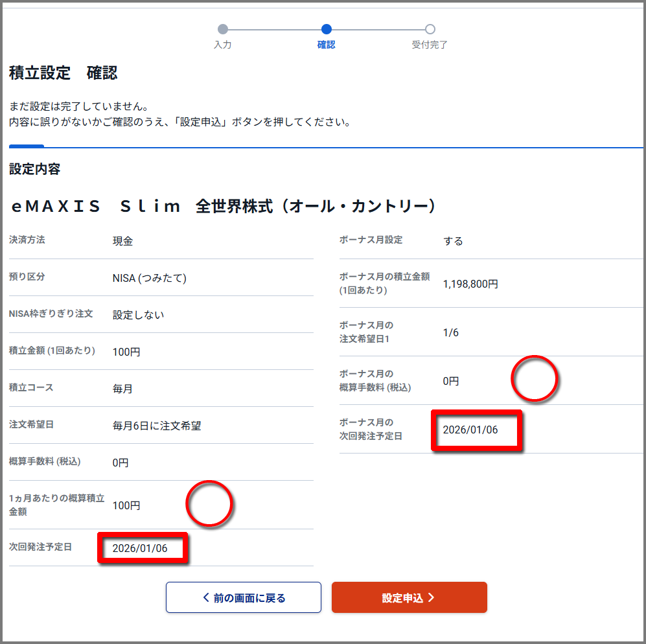Click the red circle annotation near 概算積立金額
This screenshot has width=646, height=644.
210,504
